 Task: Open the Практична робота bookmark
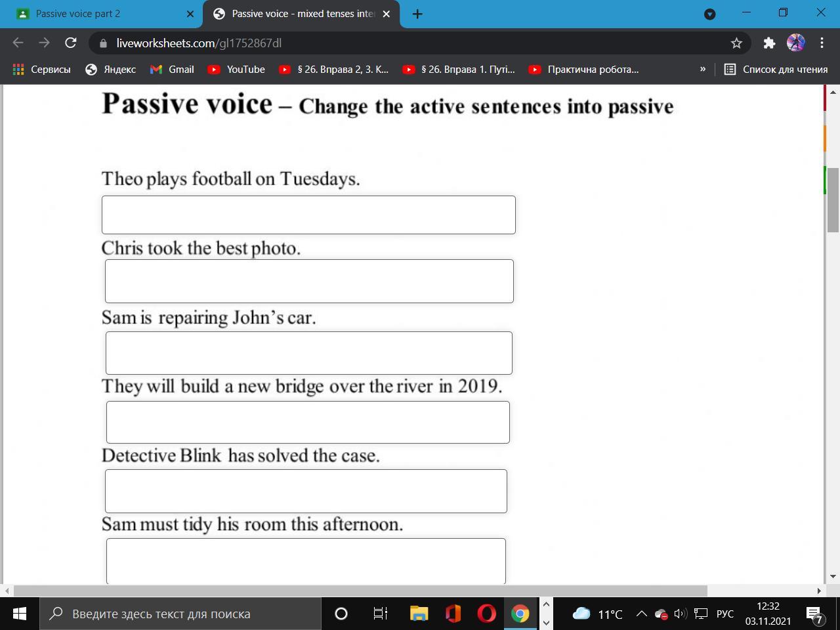pyautogui.click(x=583, y=69)
